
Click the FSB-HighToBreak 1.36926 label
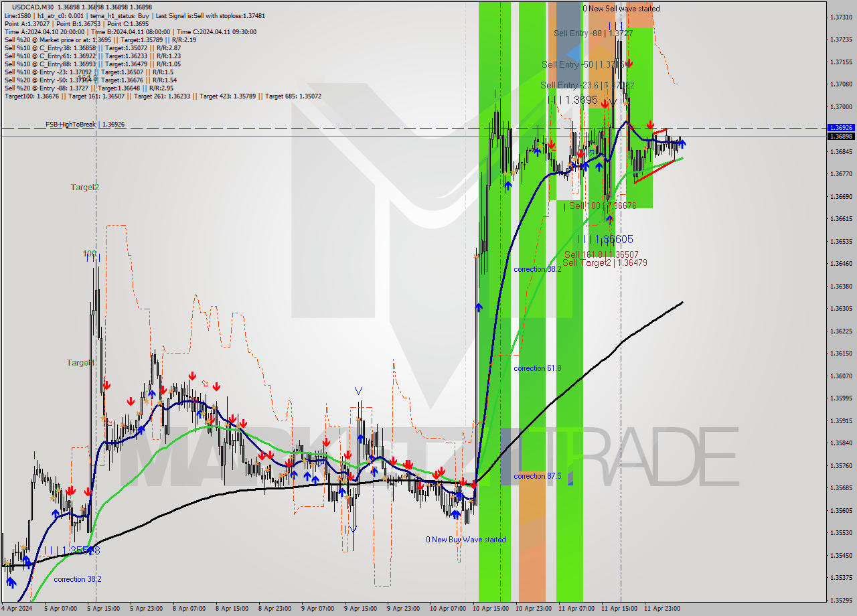pos(85,125)
